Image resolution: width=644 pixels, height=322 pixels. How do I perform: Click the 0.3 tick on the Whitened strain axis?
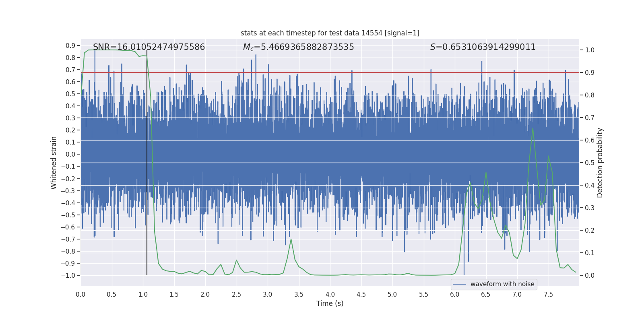pyautogui.click(x=70, y=118)
